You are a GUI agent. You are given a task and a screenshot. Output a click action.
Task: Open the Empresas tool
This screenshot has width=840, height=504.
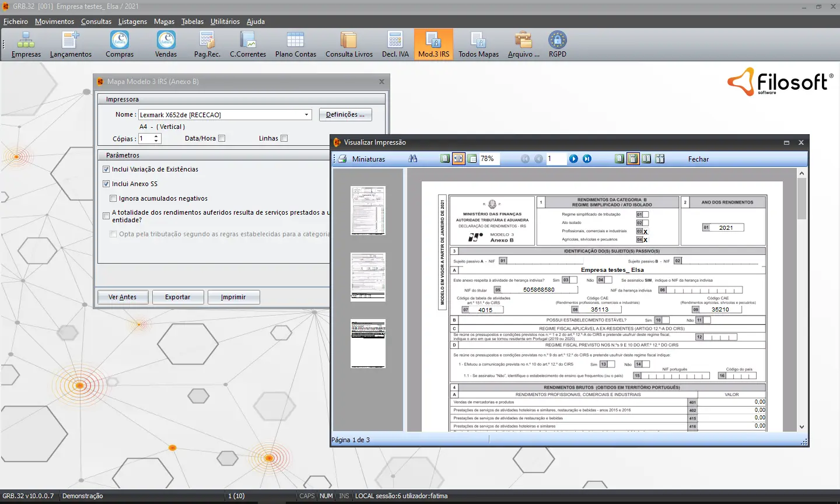pos(24,44)
